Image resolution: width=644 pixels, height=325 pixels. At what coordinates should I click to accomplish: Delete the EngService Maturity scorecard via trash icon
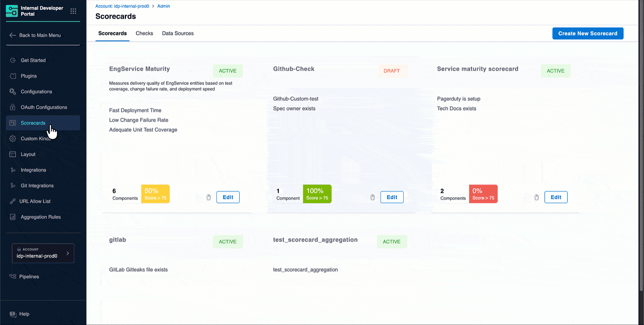[208, 197]
